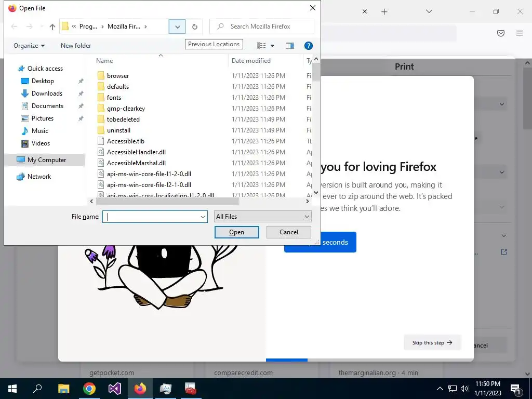The height and width of the screenshot is (399, 532).
Task: Refresh the Mozilla Firefox folder listing
Action: click(194, 26)
